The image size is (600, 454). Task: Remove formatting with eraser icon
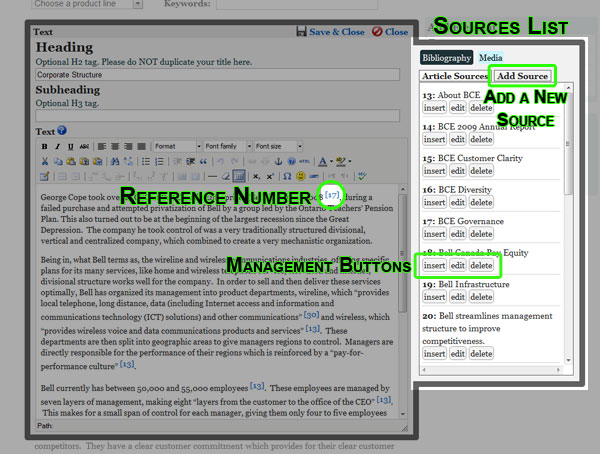click(x=226, y=176)
